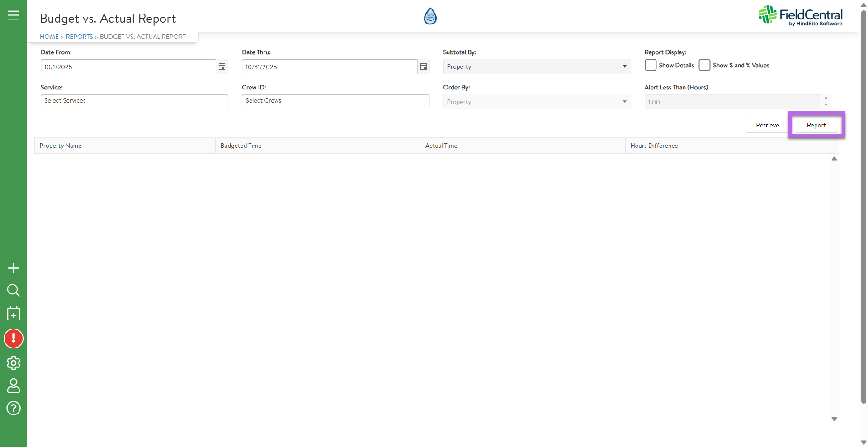Open the red alert notification icon
This screenshot has width=868, height=447.
coord(14,339)
